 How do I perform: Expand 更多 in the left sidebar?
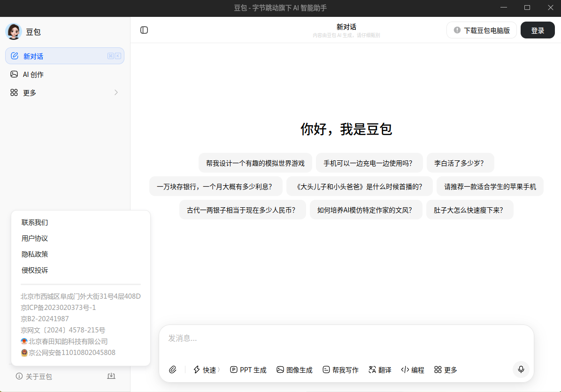[x=65, y=93]
